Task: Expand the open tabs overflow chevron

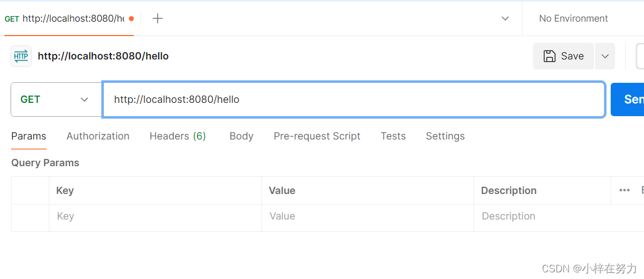Action: pos(505,18)
